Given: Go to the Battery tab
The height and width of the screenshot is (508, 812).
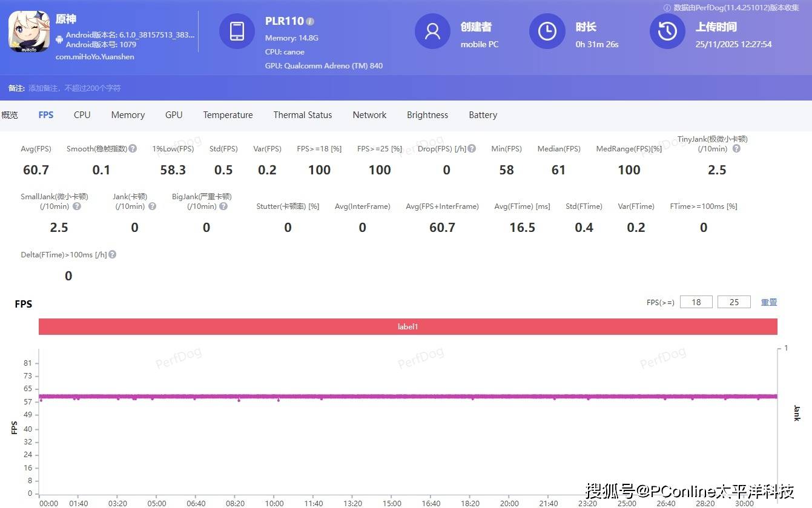Looking at the screenshot, I should pos(483,115).
